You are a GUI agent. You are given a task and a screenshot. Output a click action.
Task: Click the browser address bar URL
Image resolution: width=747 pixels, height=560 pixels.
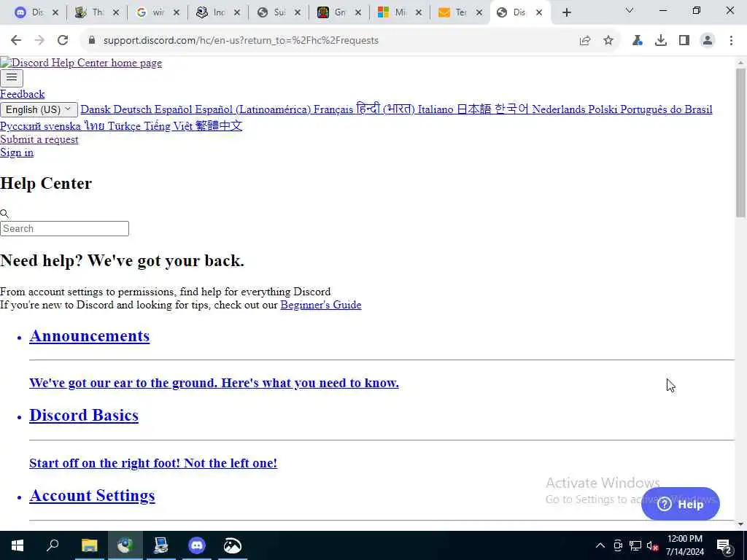click(x=241, y=41)
